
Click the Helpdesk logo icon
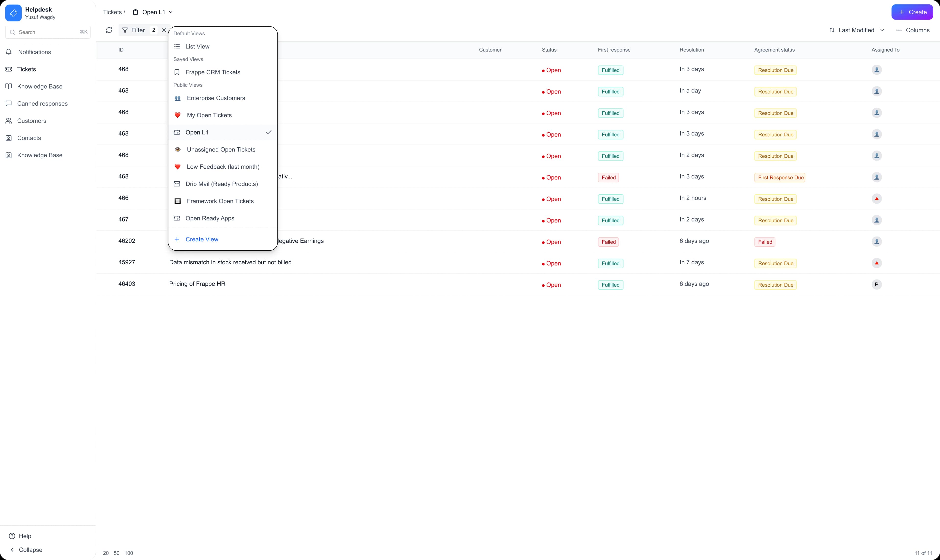[13, 12]
